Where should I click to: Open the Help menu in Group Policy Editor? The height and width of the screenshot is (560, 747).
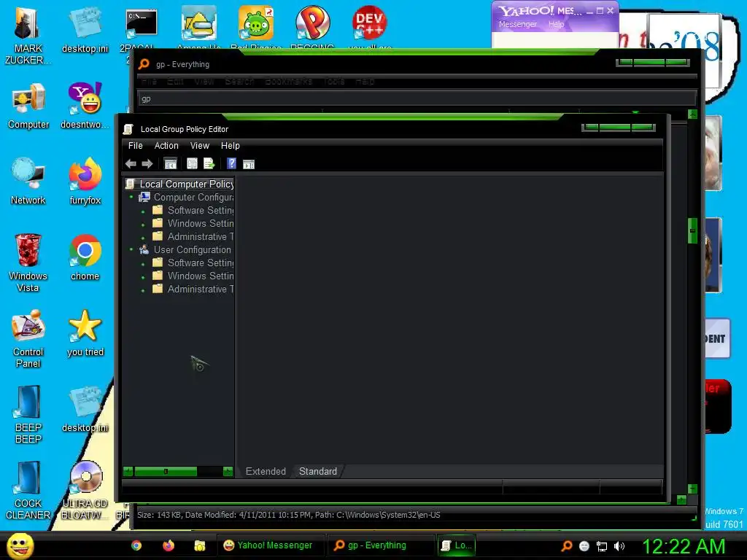pyautogui.click(x=230, y=146)
